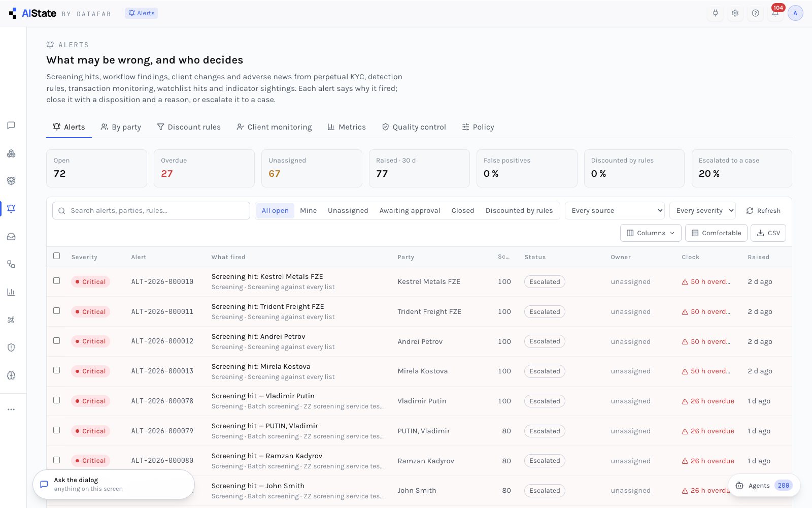Click the Search alerts, parties, rules field
Screen dimensions: 812x508
151,210
